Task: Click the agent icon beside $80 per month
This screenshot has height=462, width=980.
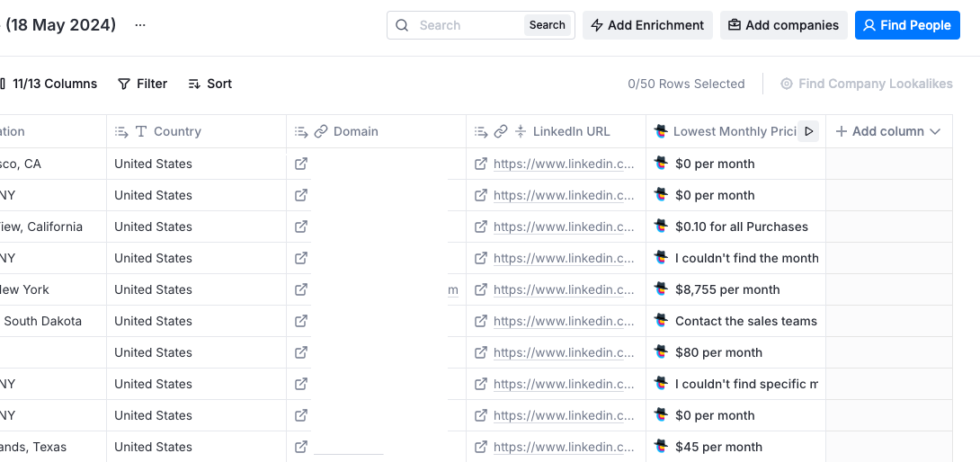Action: coord(661,352)
